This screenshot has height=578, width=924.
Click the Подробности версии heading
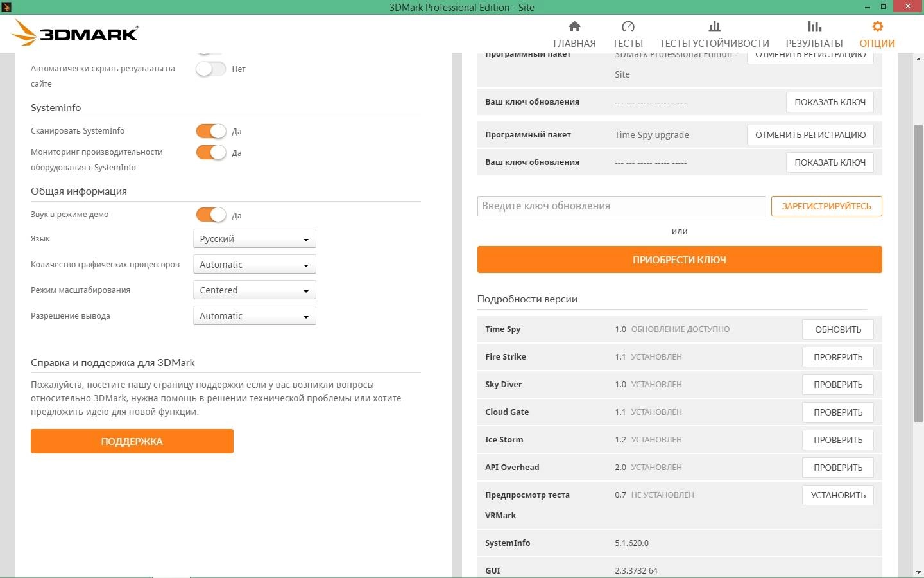click(527, 299)
